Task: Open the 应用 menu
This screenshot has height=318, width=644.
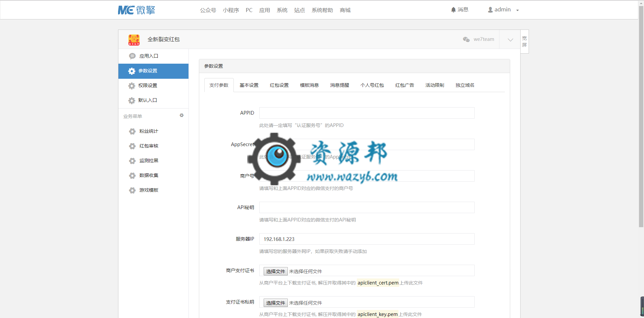Action: pyautogui.click(x=264, y=10)
